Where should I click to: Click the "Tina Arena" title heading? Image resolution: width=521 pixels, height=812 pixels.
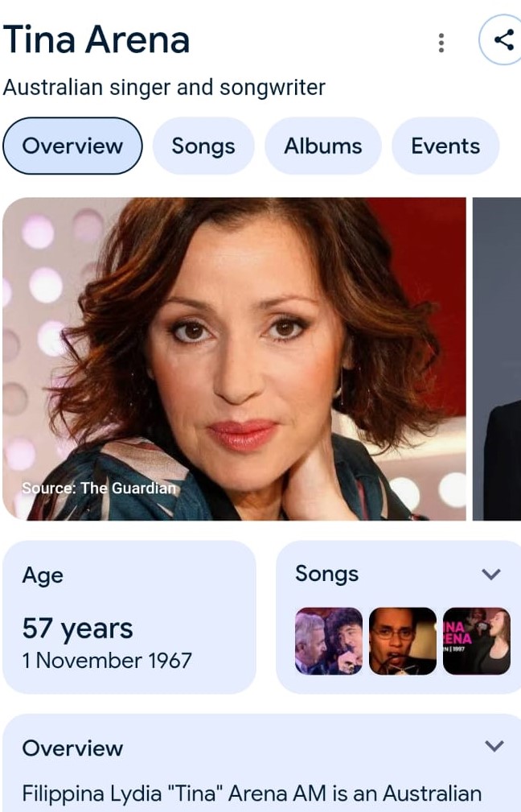click(x=96, y=40)
